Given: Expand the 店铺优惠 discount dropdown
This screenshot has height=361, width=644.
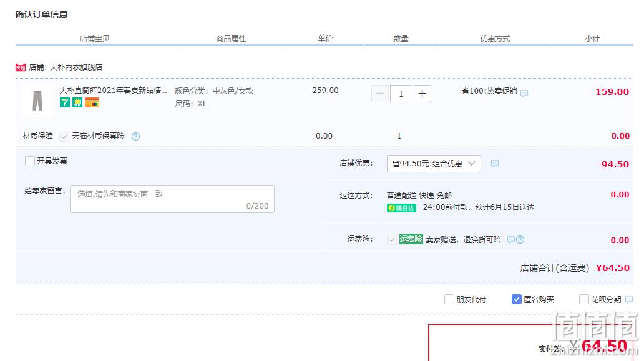Looking at the screenshot, I should coord(434,164).
